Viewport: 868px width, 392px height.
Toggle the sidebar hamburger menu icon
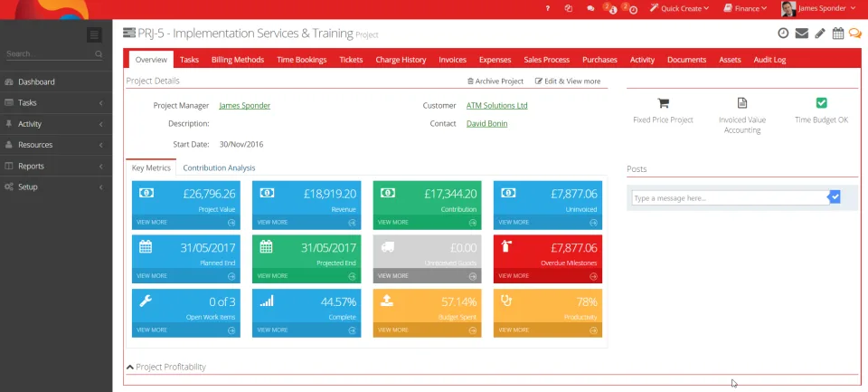click(x=94, y=35)
